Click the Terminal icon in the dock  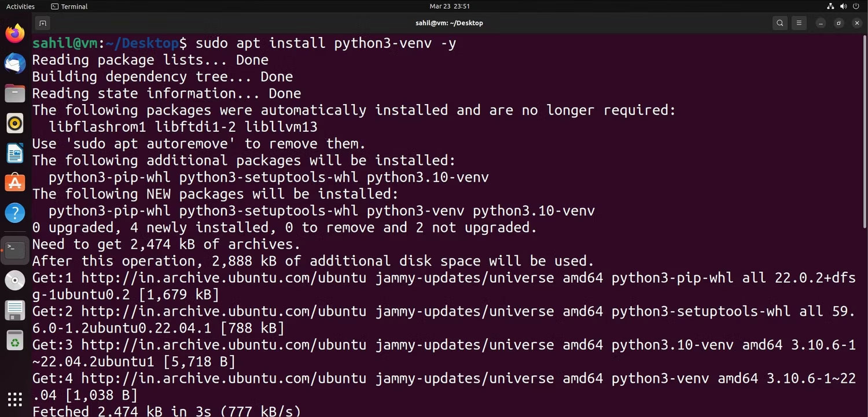pyautogui.click(x=15, y=250)
